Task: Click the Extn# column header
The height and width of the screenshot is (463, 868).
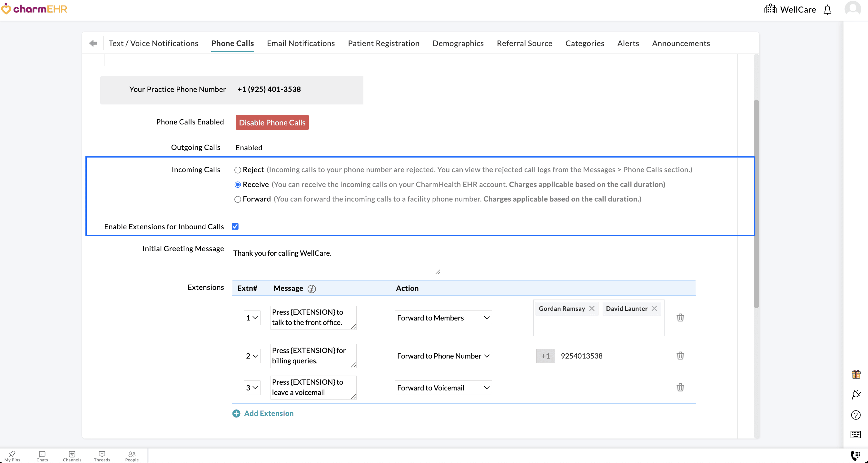Action: click(x=247, y=288)
